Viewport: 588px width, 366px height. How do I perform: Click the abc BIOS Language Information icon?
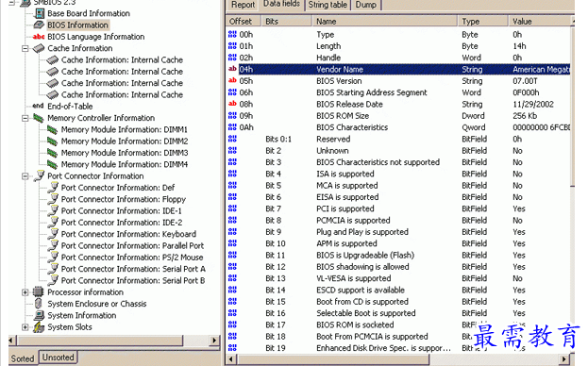click(x=39, y=37)
